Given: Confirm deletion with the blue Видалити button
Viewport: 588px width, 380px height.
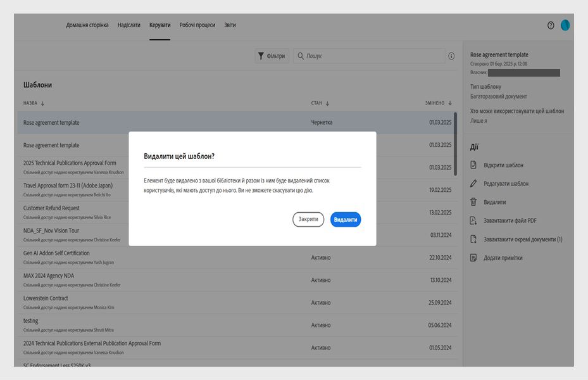Looking at the screenshot, I should click(x=346, y=219).
